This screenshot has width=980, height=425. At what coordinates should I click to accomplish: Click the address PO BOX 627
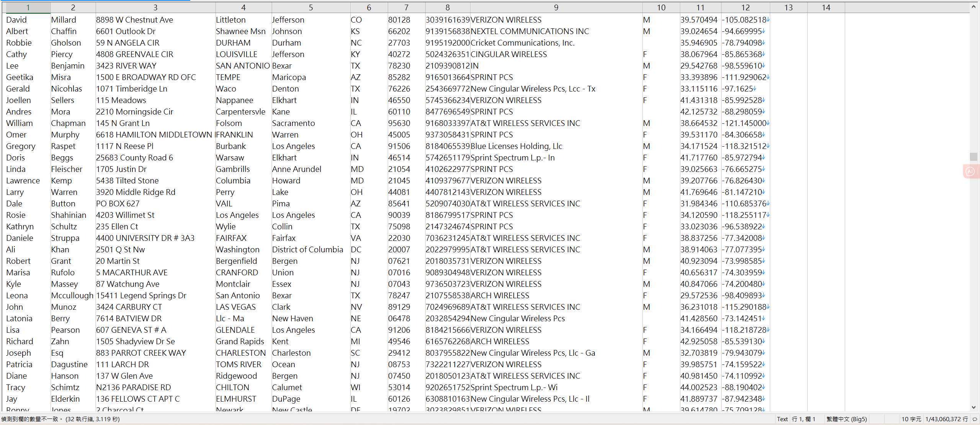click(x=118, y=204)
